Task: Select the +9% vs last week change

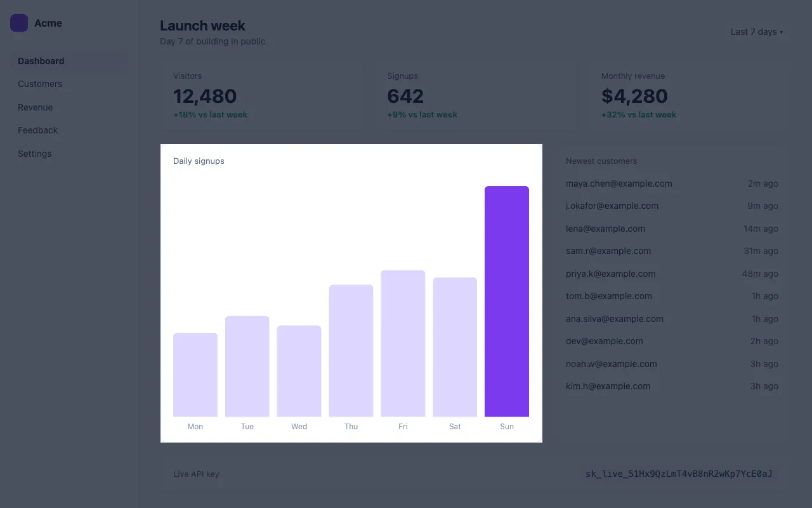Action: coord(422,115)
